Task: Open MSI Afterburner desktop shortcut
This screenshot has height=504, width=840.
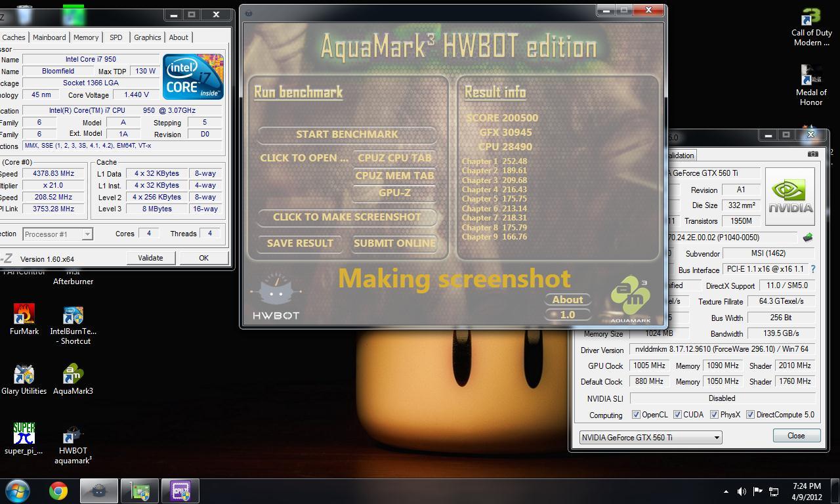Action: (x=73, y=276)
